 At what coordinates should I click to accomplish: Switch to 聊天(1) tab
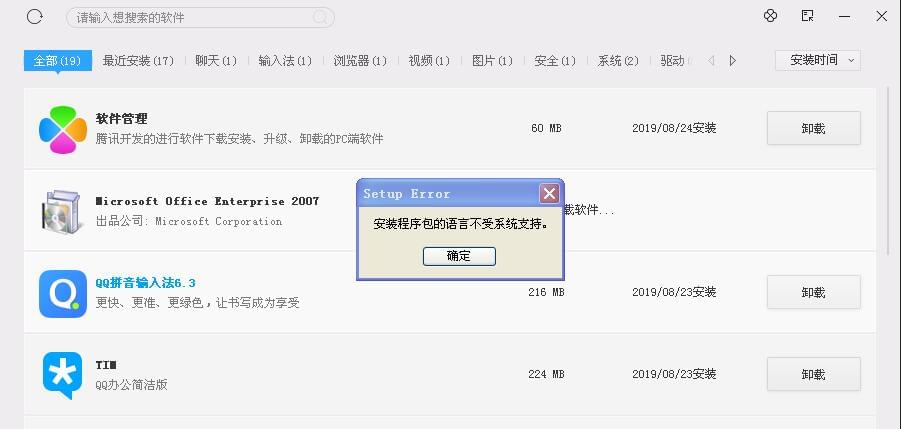click(216, 60)
